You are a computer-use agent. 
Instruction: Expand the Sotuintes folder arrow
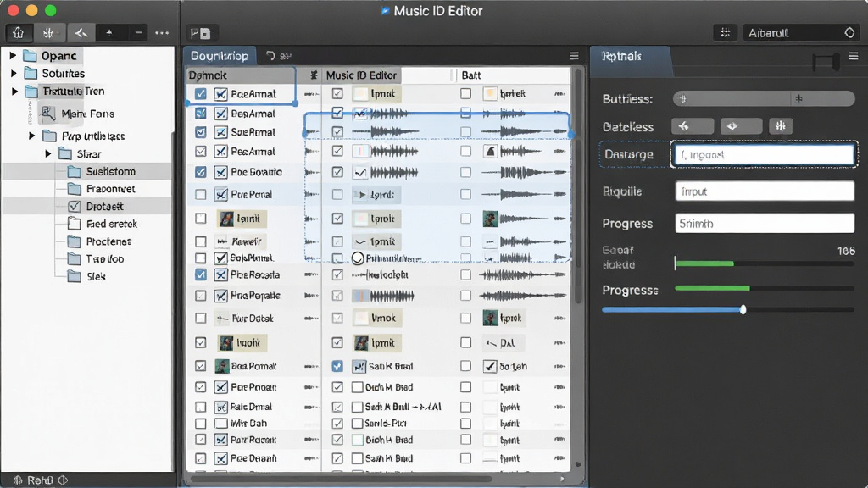[x=14, y=74]
